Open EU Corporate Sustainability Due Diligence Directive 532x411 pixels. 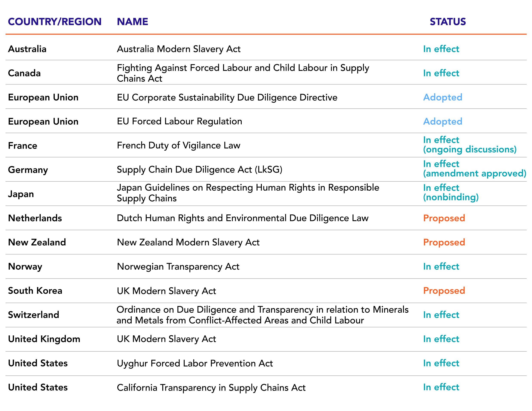point(227,97)
